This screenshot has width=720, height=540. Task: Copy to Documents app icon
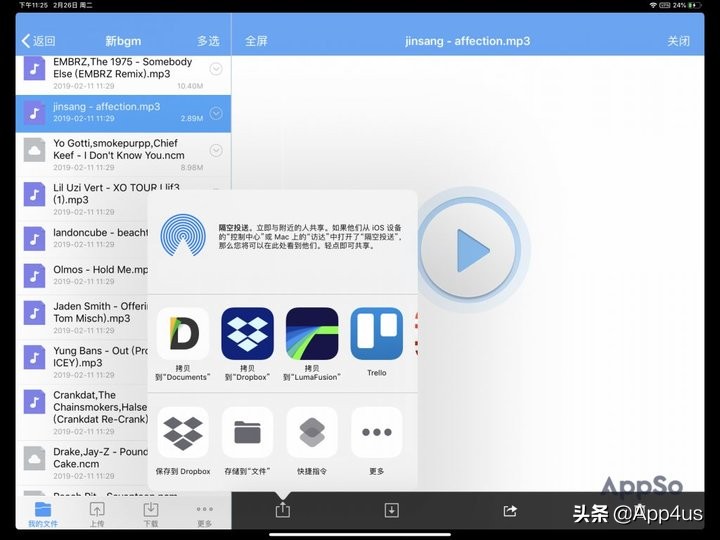pos(183,334)
